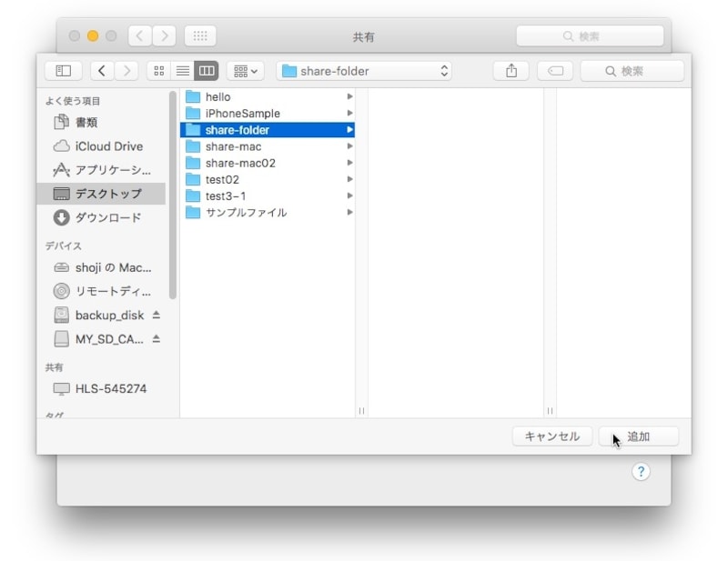Image resolution: width=728 pixels, height=561 pixels.
Task: Expand the hello folder arrow
Action: (349, 97)
